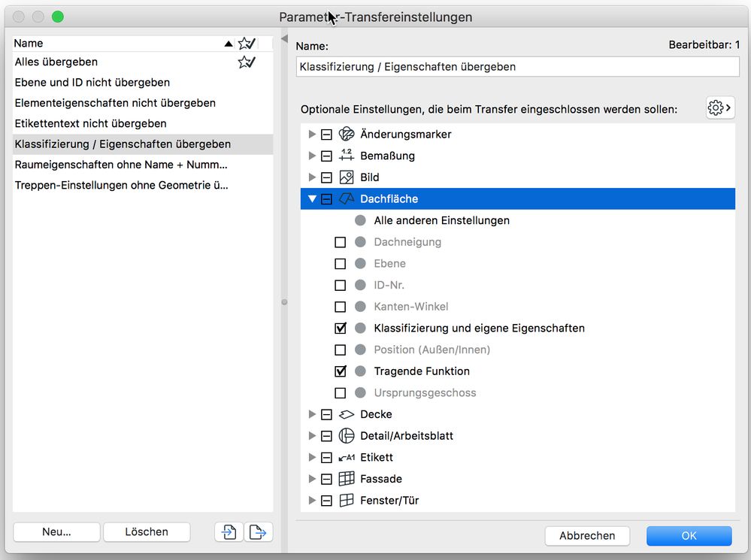Expand the Fenster/Tür tree entry

313,500
